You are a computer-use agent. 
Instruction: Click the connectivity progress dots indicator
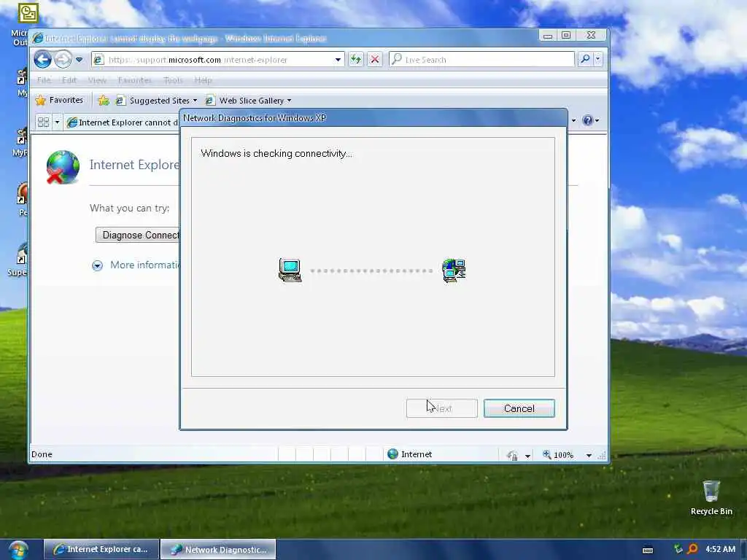[x=371, y=271]
